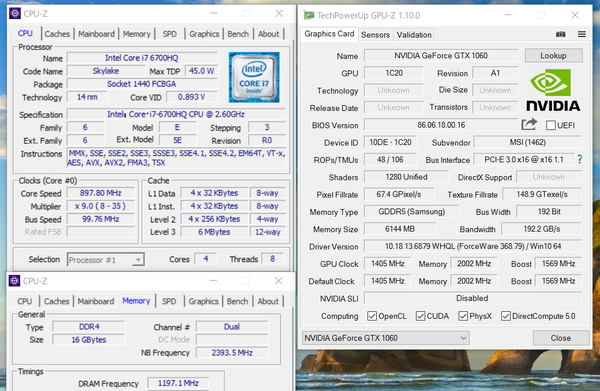Click the GPU-Z Close button
600x391 pixels.
(x=561, y=338)
